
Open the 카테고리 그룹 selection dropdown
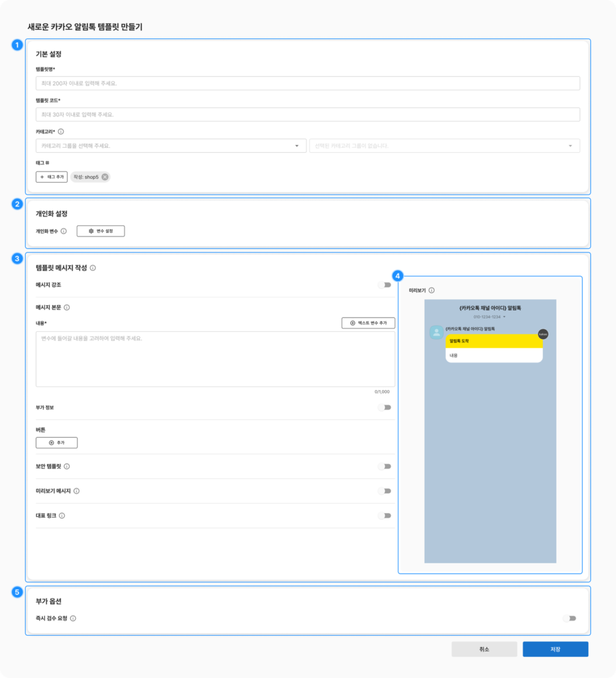tap(171, 146)
